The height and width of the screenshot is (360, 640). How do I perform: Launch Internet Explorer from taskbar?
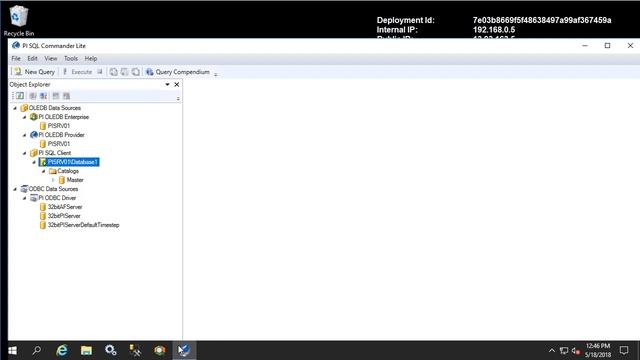62,351
